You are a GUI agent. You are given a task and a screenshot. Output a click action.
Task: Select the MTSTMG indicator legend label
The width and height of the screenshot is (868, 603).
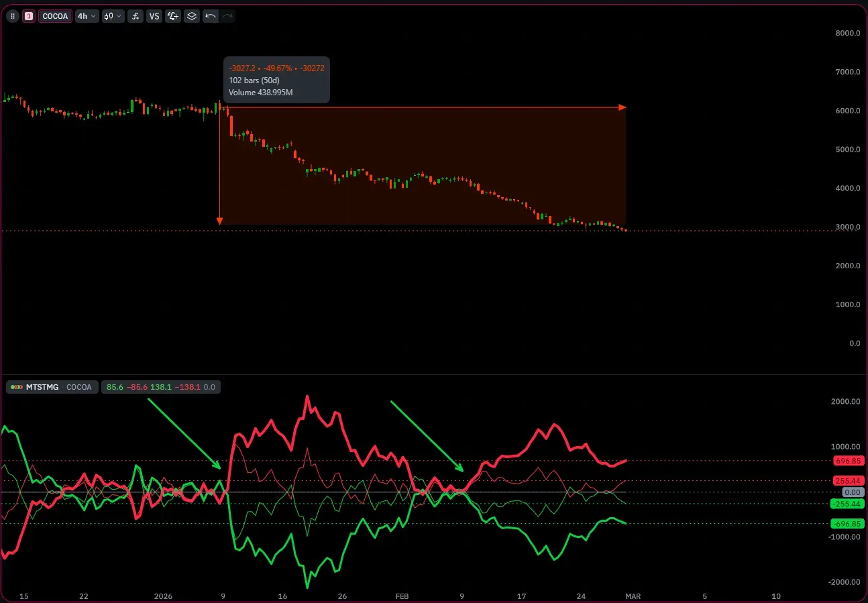point(42,387)
